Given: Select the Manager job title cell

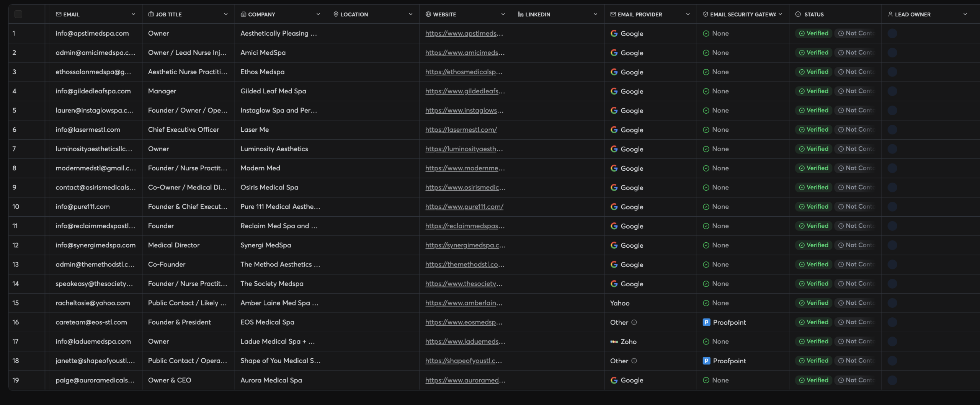Looking at the screenshot, I should [x=188, y=91].
